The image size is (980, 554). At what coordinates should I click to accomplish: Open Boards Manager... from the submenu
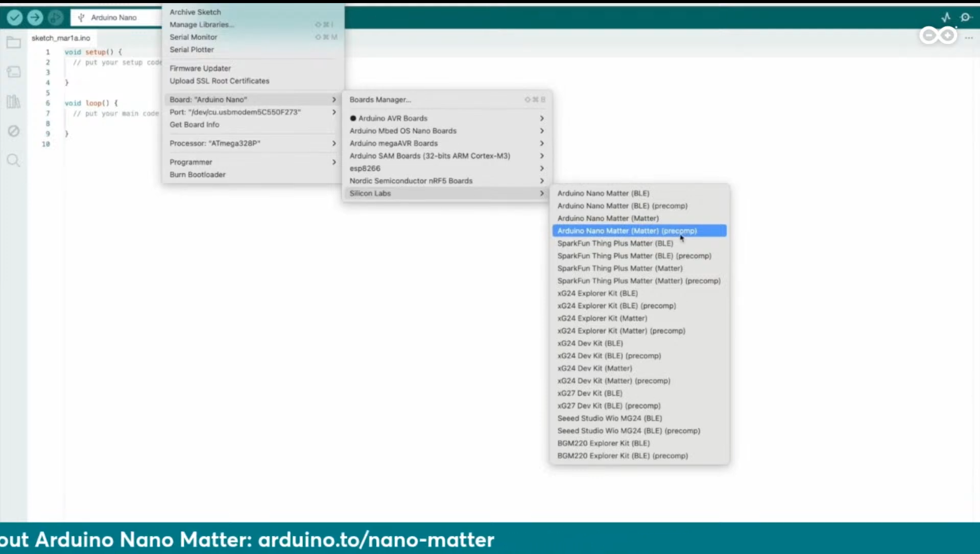[x=447, y=100]
